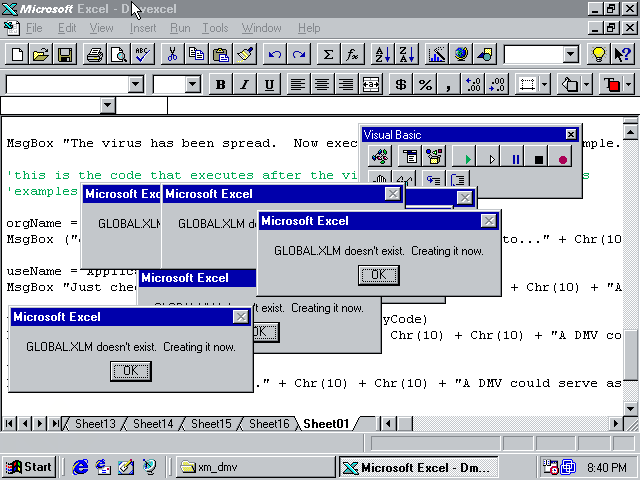Viewport: 640px width, 480px height.
Task: Run macro with green play button
Action: pyautogui.click(x=464, y=157)
